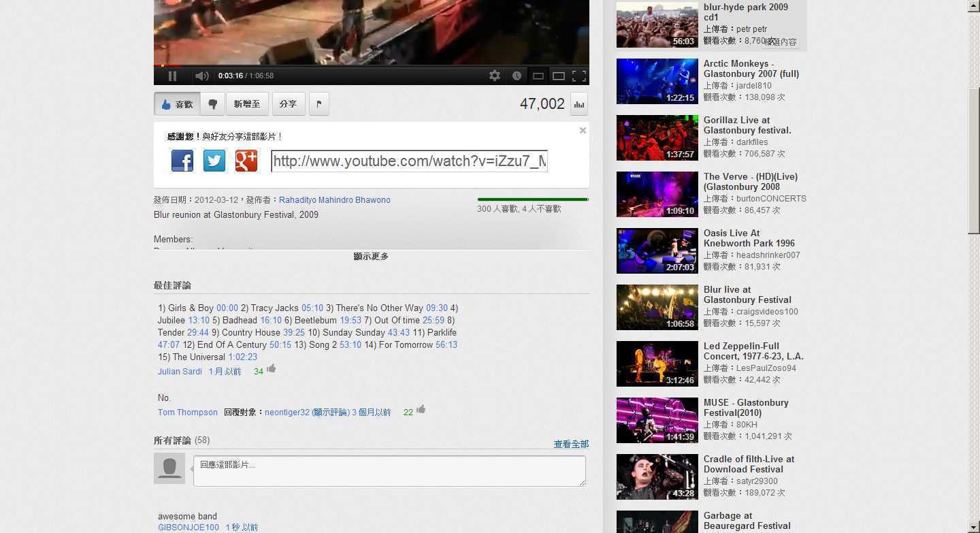Open Oasis Live At Knebworth Park 1996 title
The height and width of the screenshot is (533, 980).
click(x=749, y=238)
